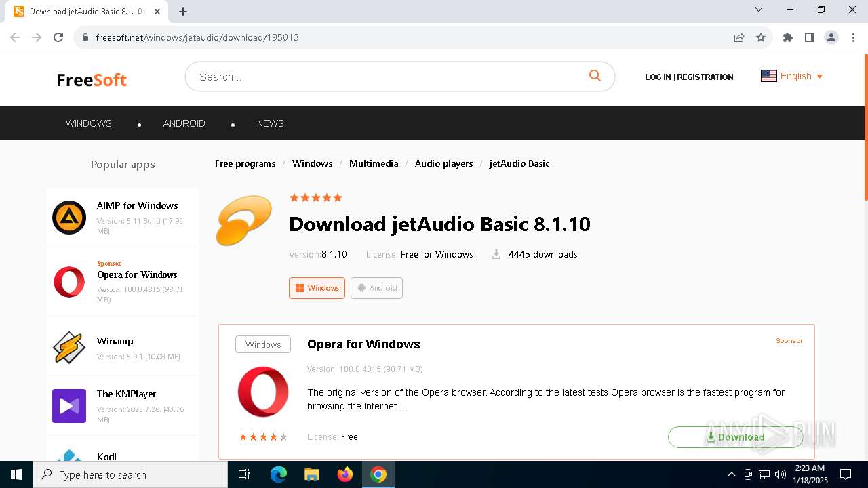Image resolution: width=868 pixels, height=488 pixels.
Task: Click the large Opera logo in sponsor card
Action: click(x=263, y=392)
